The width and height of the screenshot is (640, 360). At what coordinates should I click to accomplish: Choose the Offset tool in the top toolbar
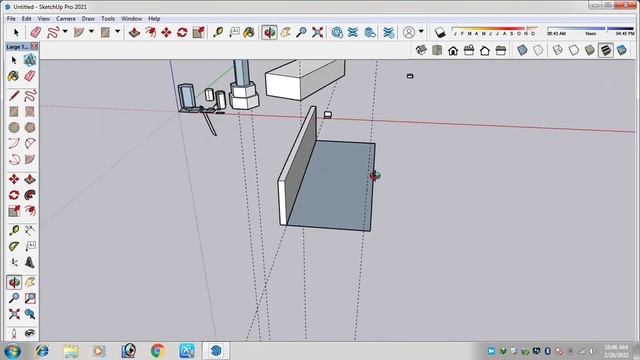(x=150, y=32)
